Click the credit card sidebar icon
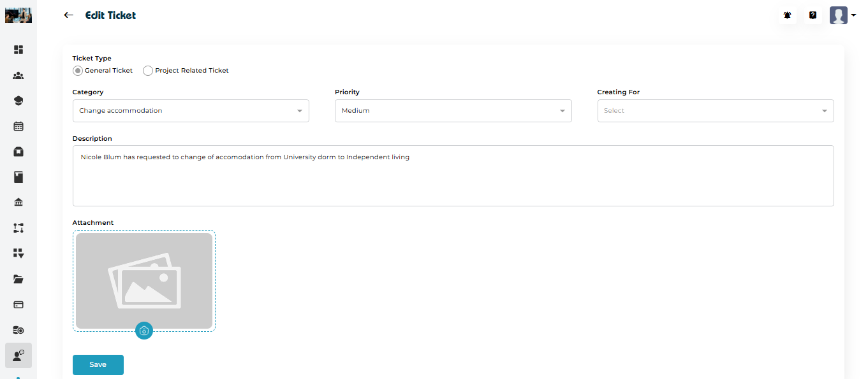The image size is (868, 379). [18, 304]
